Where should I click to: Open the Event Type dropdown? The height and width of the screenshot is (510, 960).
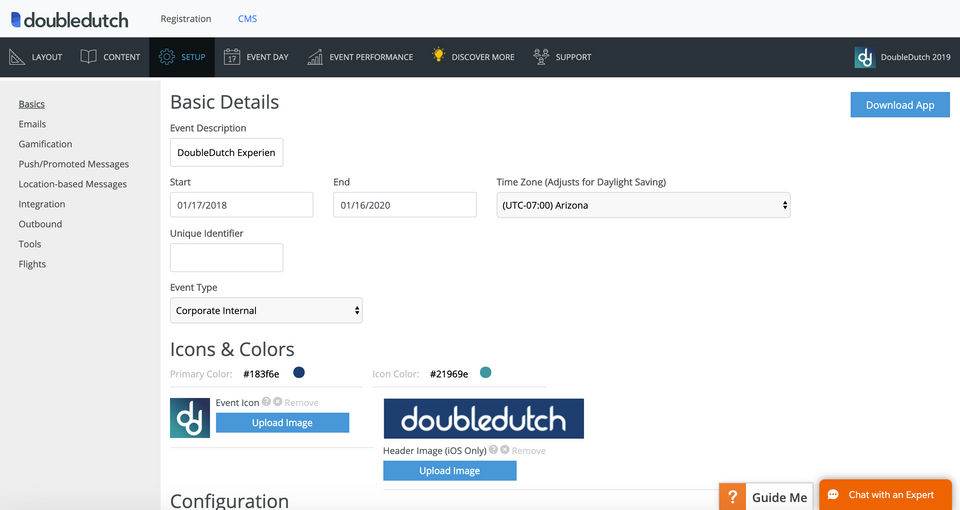[x=266, y=310]
